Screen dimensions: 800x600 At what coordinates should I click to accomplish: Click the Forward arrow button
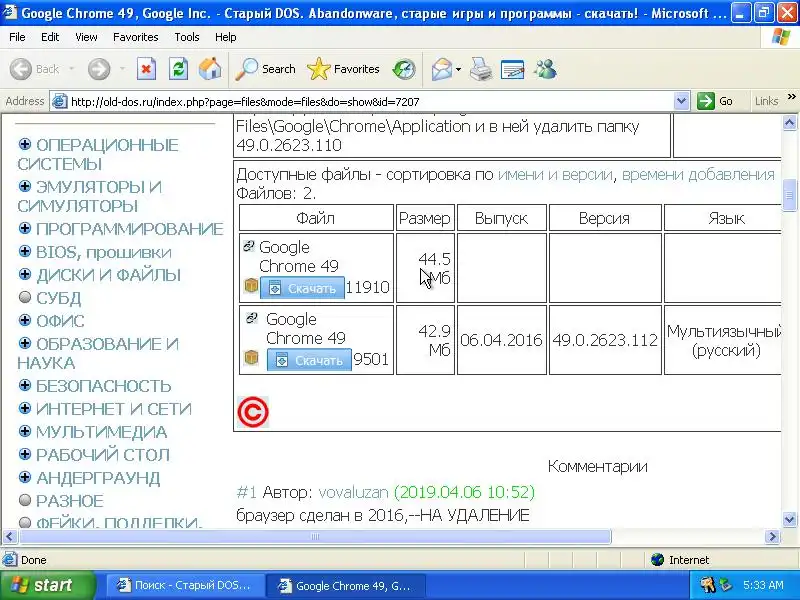pos(99,69)
